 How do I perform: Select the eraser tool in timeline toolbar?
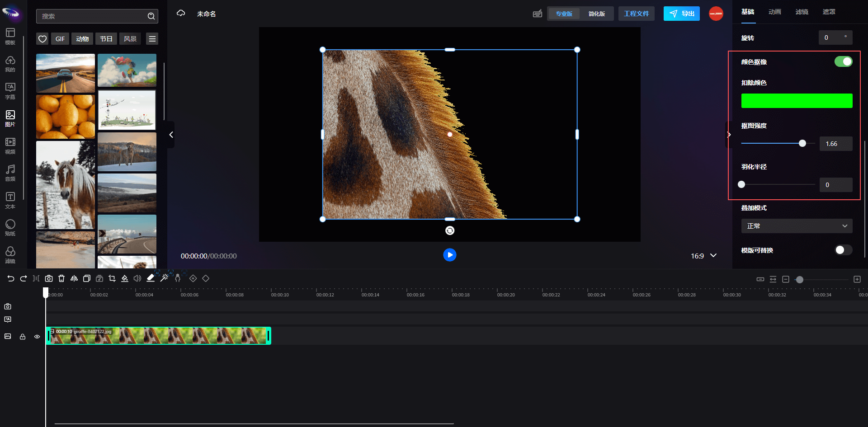click(151, 278)
